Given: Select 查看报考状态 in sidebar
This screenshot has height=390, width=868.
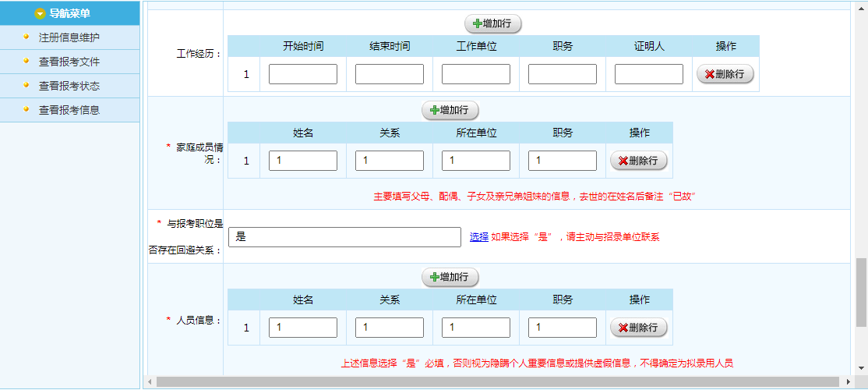Looking at the screenshot, I should click(69, 86).
